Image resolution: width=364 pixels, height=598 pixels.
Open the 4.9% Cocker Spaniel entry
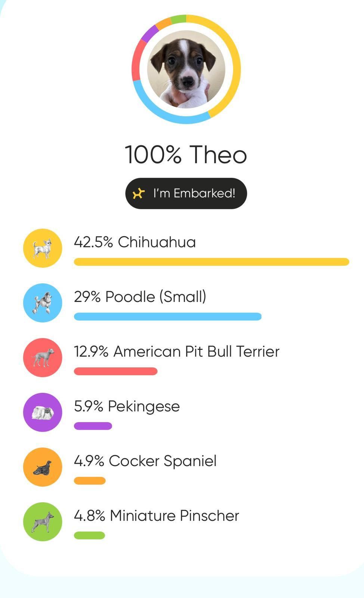tap(145, 461)
